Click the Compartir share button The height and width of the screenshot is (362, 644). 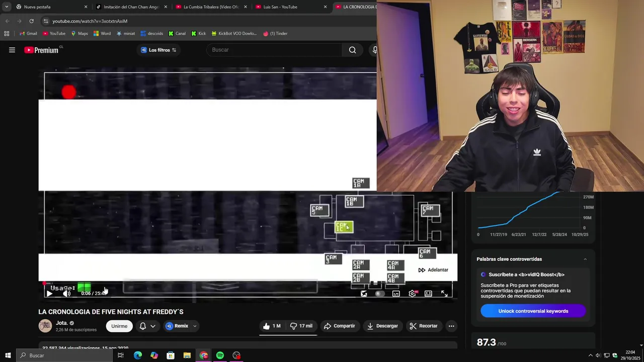(340, 326)
